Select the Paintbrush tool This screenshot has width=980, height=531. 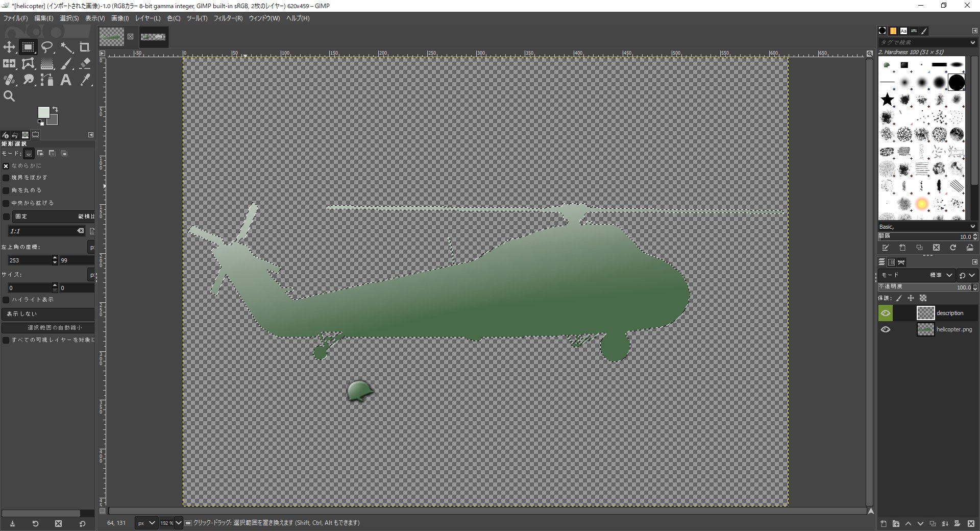click(x=66, y=64)
